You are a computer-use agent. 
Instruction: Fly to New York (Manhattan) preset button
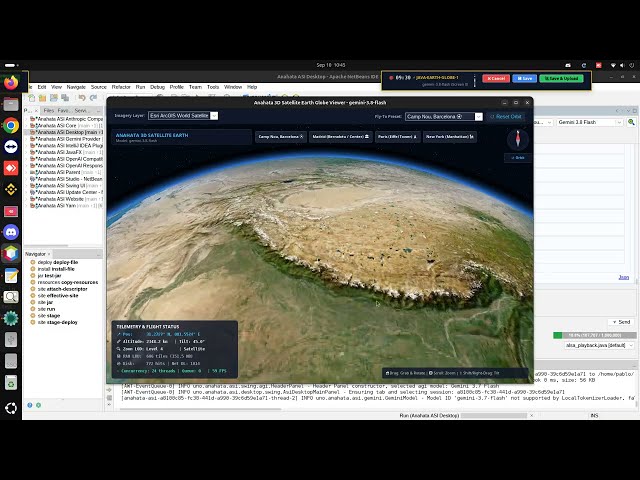(449, 137)
